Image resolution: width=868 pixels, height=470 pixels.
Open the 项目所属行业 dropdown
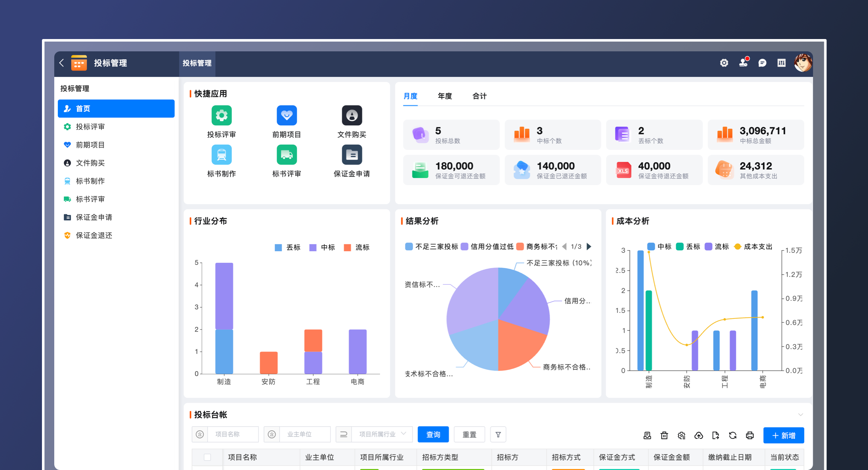click(x=382, y=434)
